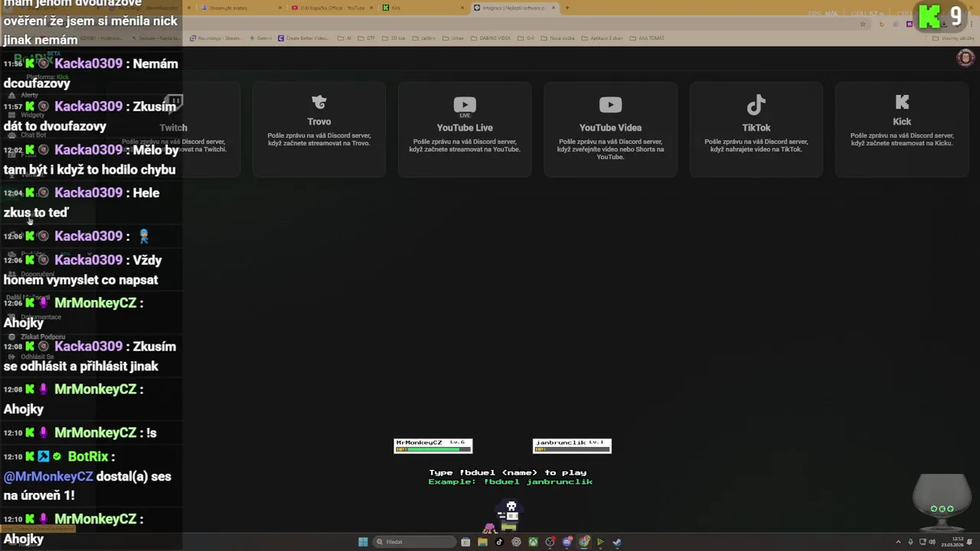Expand the DABING VIDEA bookmark folder
Image resolution: width=980 pixels, height=551 pixels.
(x=492, y=38)
